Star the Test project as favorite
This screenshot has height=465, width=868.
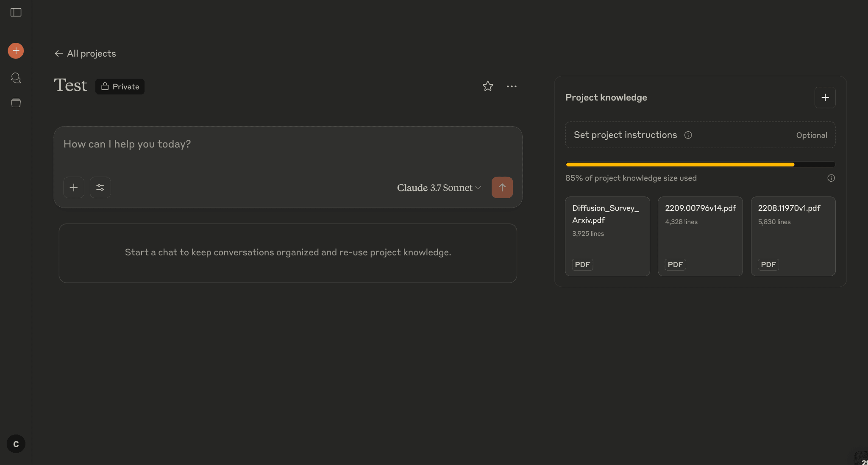487,86
